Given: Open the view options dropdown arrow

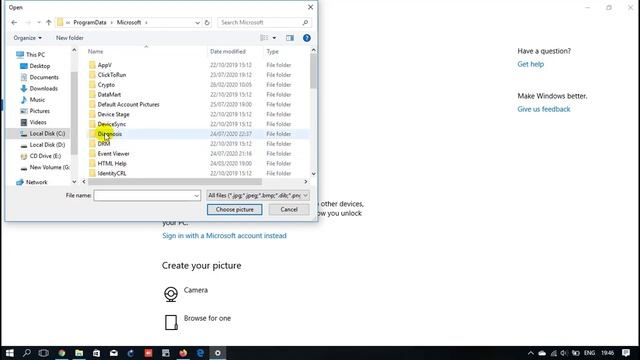Looking at the screenshot, I should click(x=274, y=38).
